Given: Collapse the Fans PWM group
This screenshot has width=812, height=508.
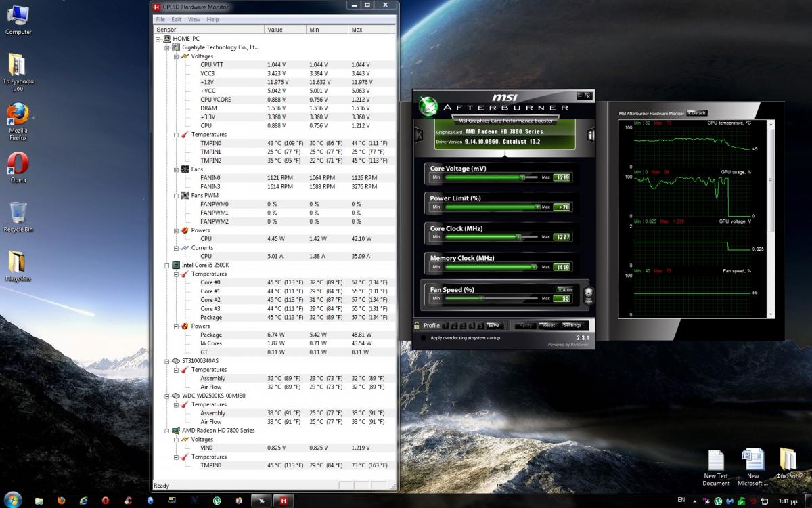Looking at the screenshot, I should (176, 195).
